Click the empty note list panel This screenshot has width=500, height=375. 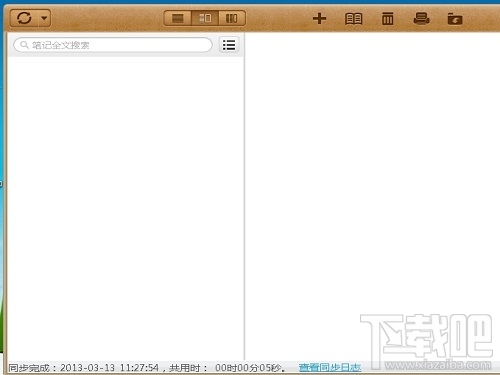click(125, 208)
